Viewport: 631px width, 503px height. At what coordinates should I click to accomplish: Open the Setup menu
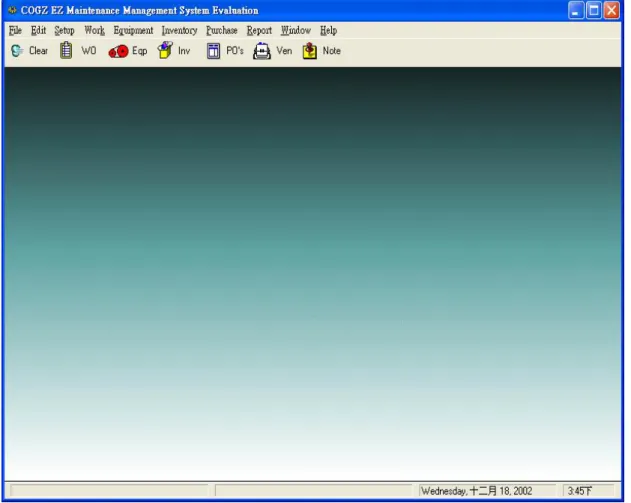coord(64,31)
